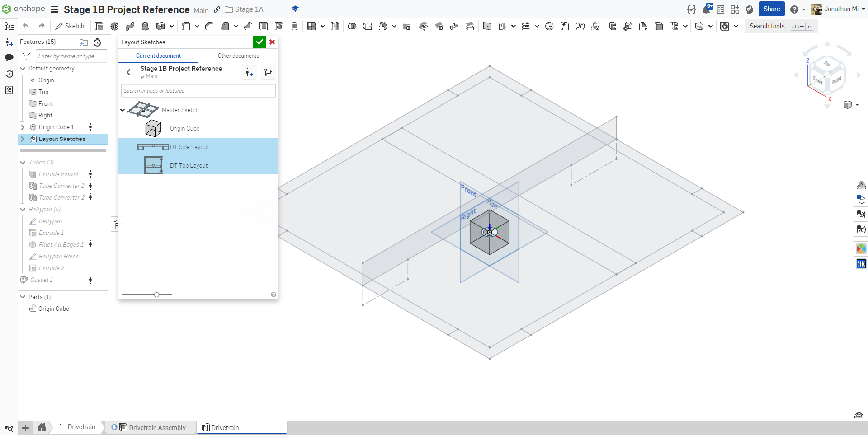
Task: Pick the Sweep tool in toolbar
Action: [x=130, y=26]
